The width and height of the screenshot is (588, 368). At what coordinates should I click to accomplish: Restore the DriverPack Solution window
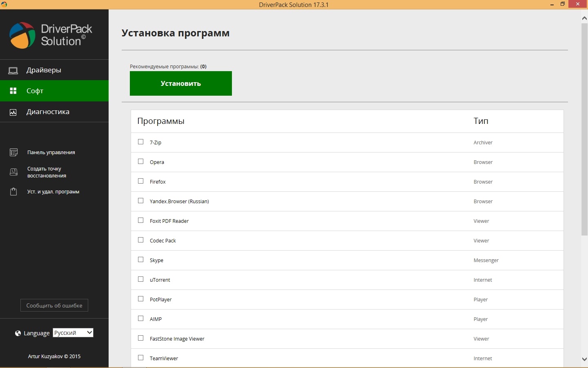pos(563,4)
